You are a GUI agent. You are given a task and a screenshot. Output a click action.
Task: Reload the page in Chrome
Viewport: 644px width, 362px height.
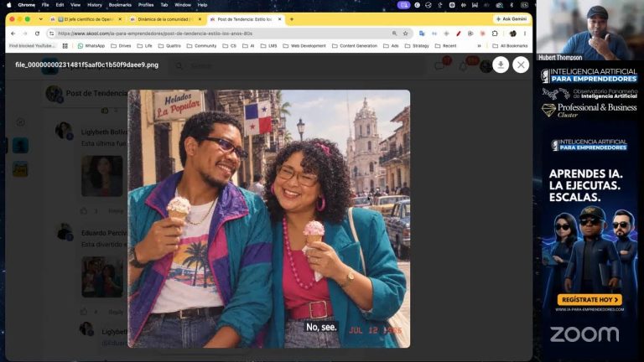click(x=38, y=34)
